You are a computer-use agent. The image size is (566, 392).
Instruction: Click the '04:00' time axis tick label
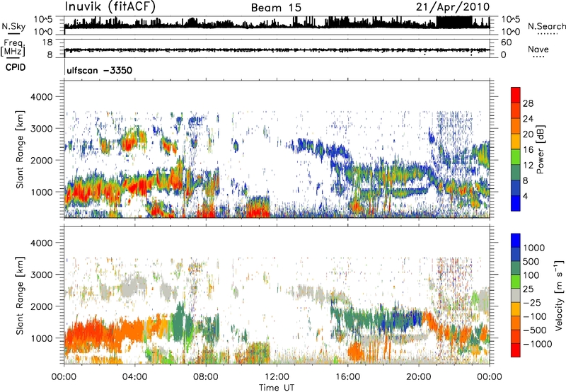click(x=134, y=377)
